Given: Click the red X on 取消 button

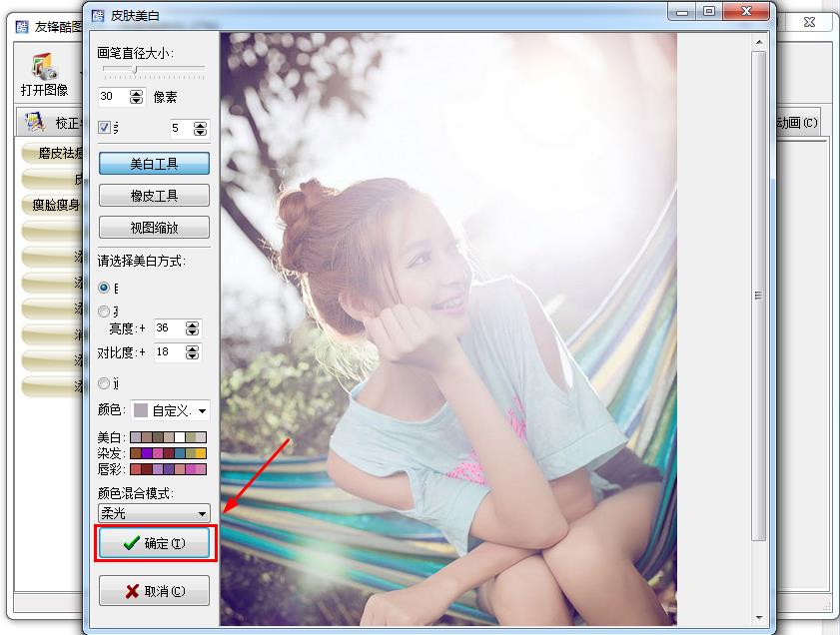Looking at the screenshot, I should click(132, 591).
